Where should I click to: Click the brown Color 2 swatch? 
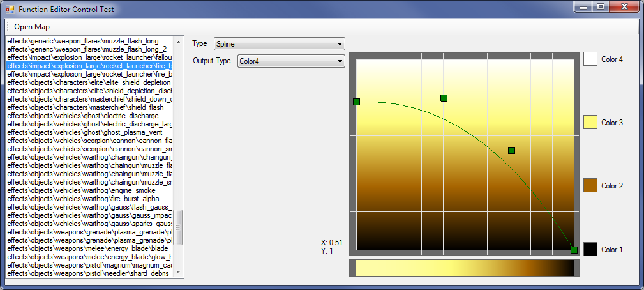[x=590, y=185]
